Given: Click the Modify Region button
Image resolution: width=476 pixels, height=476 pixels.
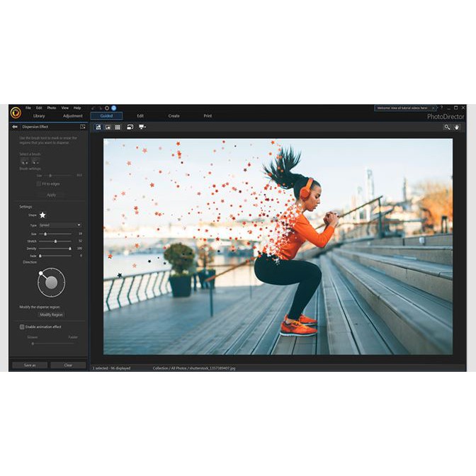Looking at the screenshot, I should point(51,314).
